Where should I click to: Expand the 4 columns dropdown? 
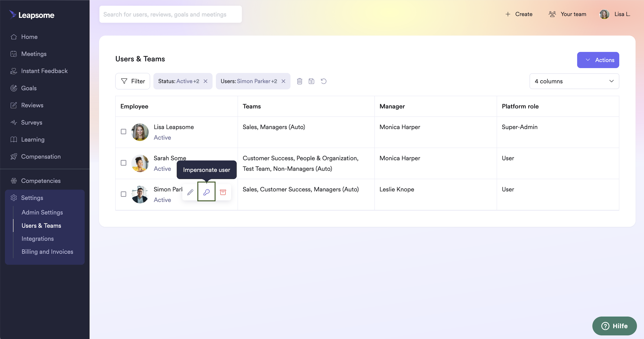[574, 81]
